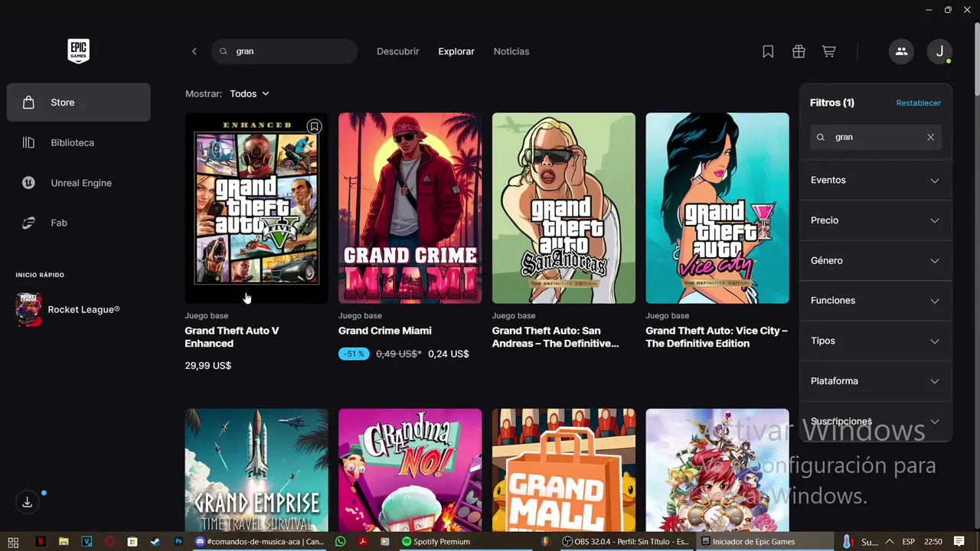Click Grand Emprise cover art
This screenshot has width=980, height=551.
click(256, 470)
